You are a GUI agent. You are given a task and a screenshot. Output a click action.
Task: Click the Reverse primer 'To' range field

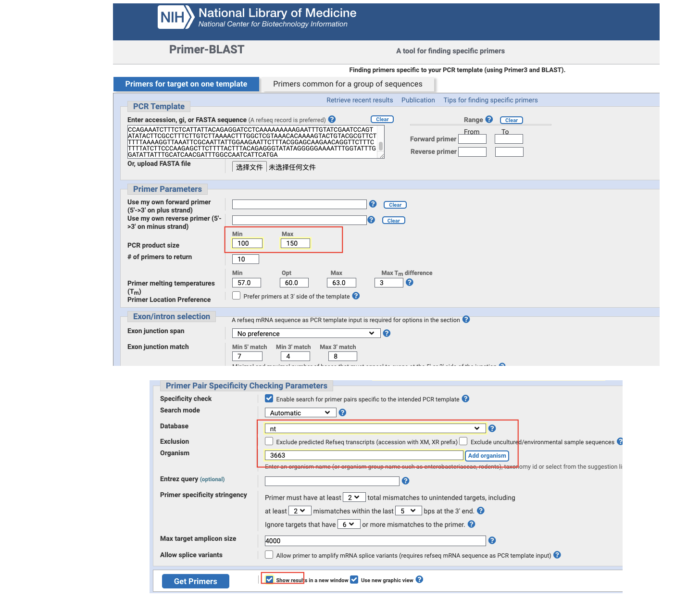tap(509, 152)
